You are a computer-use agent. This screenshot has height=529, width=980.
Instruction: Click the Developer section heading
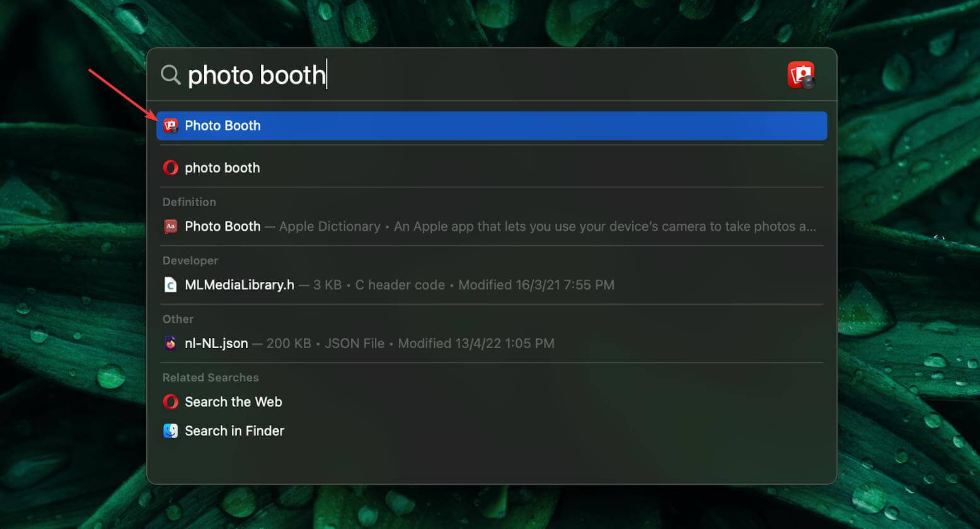[x=190, y=260]
